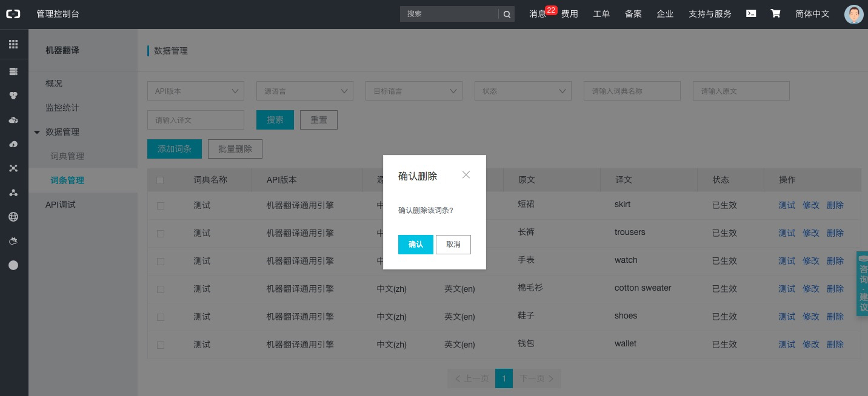
Task: Open the 源语言 dropdown
Action: click(x=305, y=91)
